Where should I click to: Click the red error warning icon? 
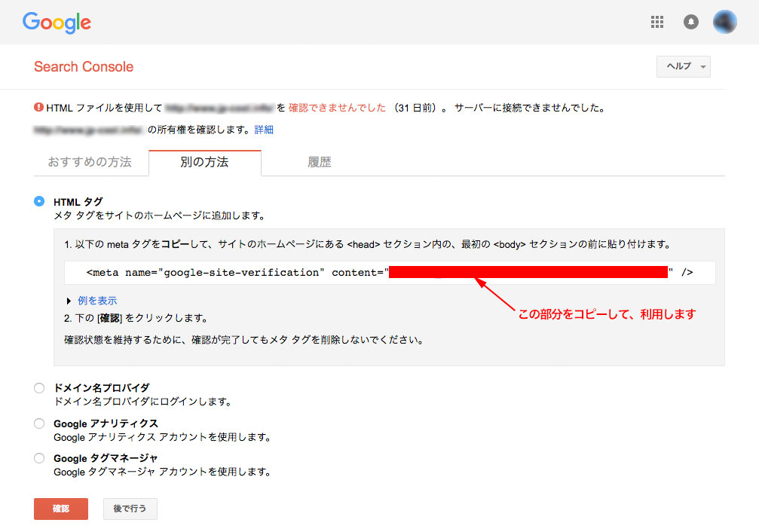[x=38, y=108]
